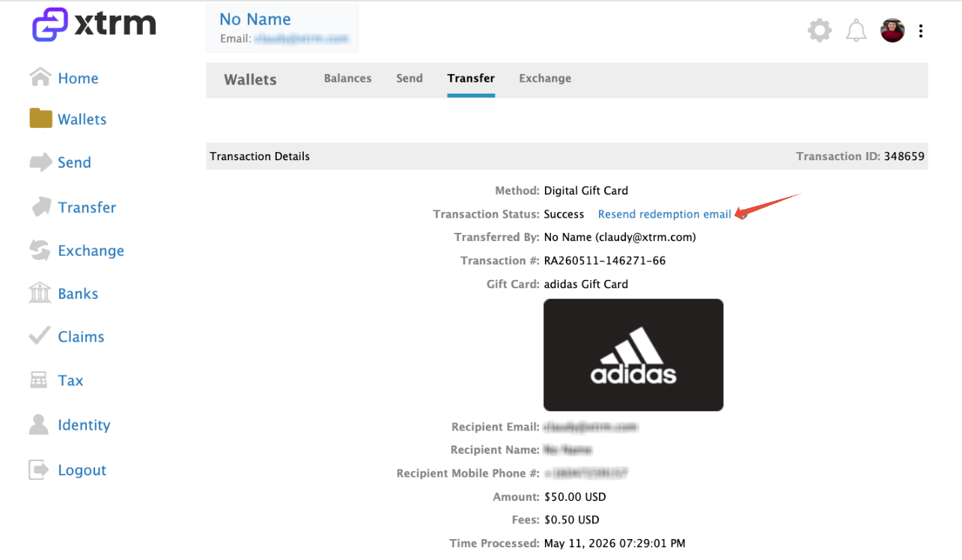Viewport: 962px width, 560px height.
Task: Click Logout link in sidebar
Action: pos(82,470)
